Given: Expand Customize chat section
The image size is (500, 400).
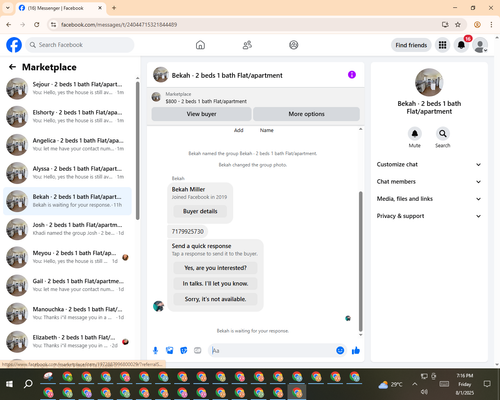Looking at the screenshot, I should (x=429, y=164).
